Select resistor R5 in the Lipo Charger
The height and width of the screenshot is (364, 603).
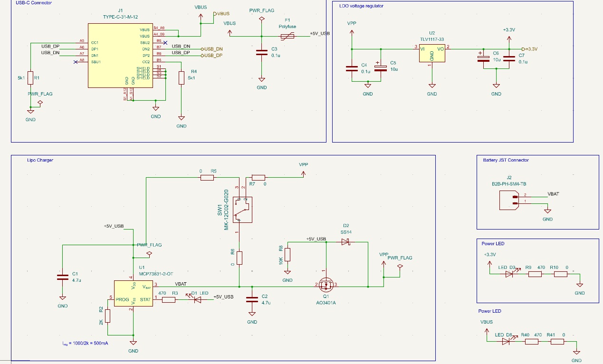pos(207,178)
